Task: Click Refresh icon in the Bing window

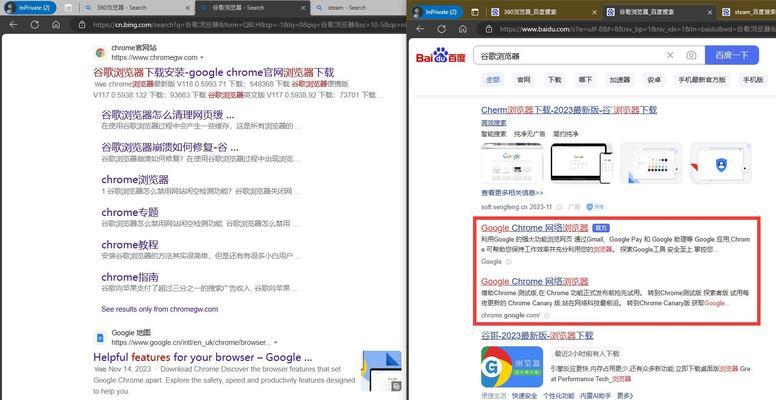Action: point(35,24)
